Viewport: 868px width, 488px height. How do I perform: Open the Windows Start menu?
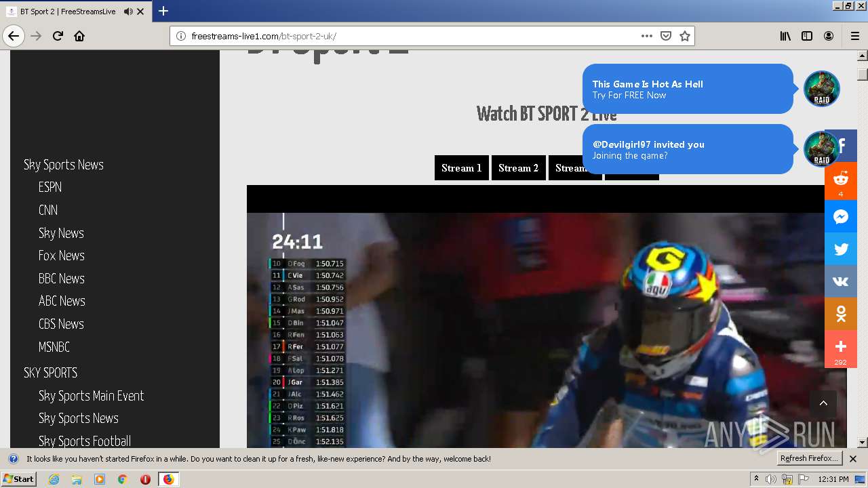click(18, 479)
